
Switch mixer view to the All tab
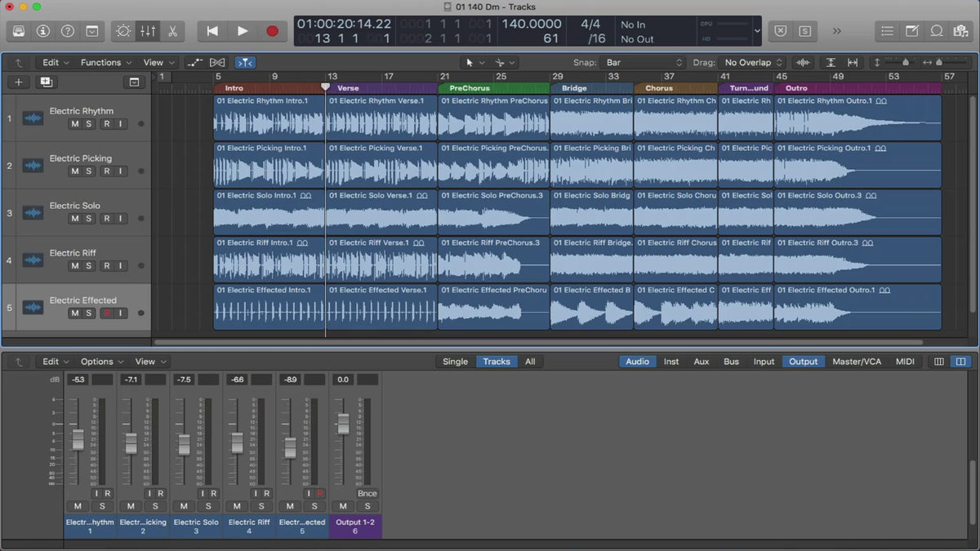[x=530, y=362]
